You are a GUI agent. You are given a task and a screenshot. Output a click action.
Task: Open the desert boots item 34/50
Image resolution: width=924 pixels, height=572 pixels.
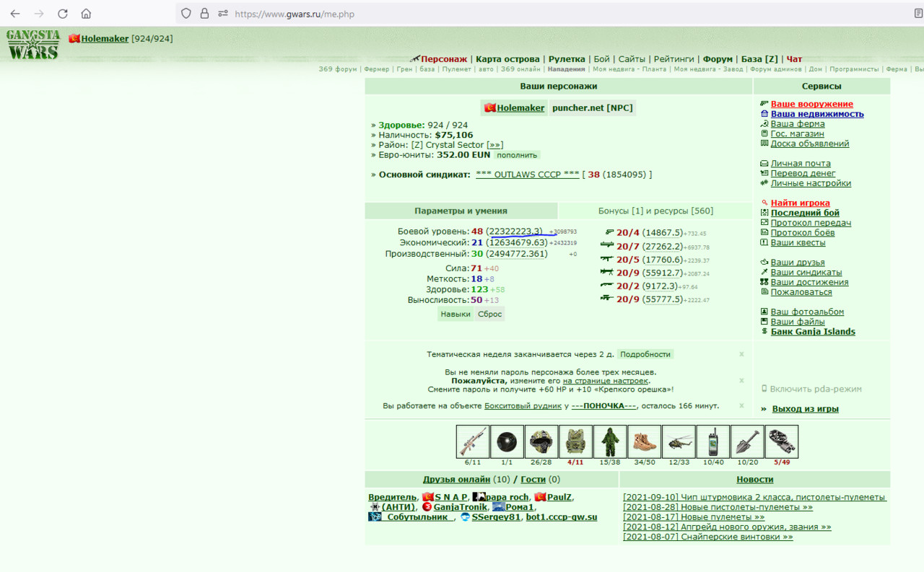pyautogui.click(x=644, y=441)
